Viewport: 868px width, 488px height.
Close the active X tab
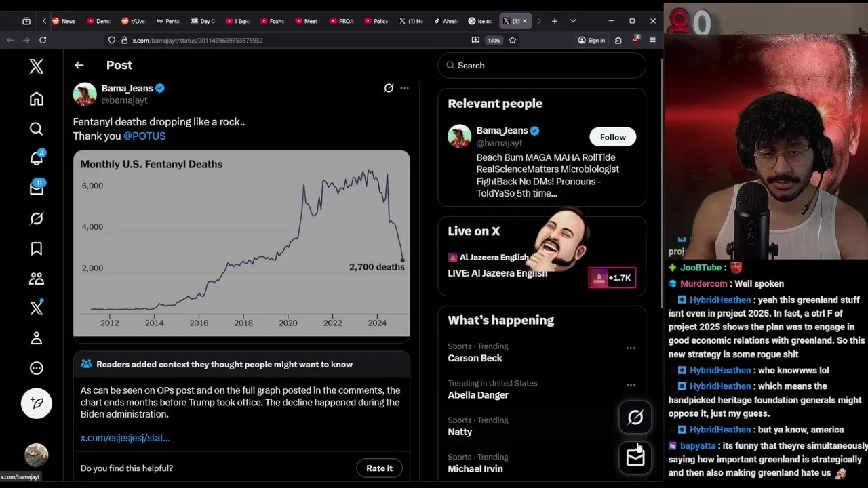tap(524, 21)
